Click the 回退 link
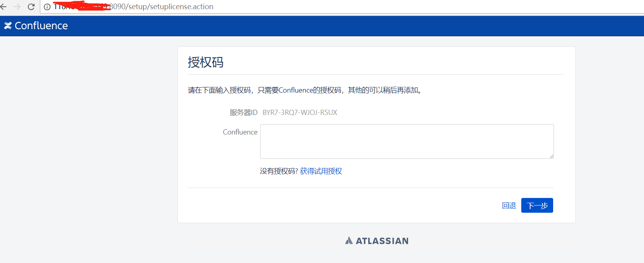This screenshot has width=644, height=263. [x=509, y=206]
